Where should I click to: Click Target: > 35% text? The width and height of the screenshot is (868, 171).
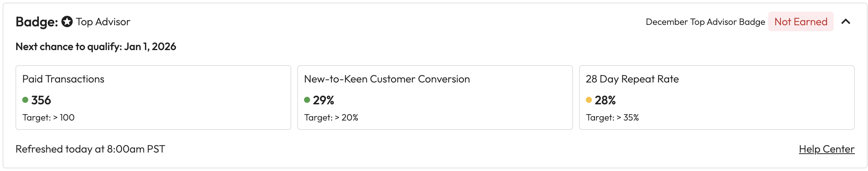612,118
